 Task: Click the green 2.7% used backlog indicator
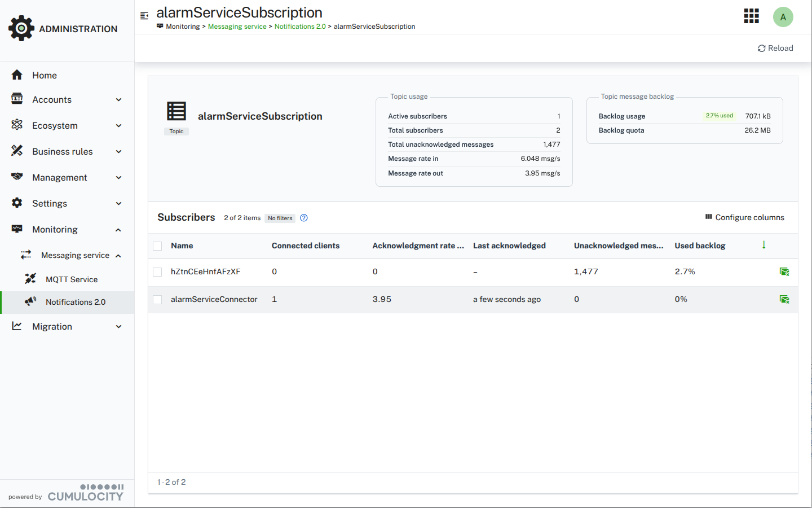point(718,115)
